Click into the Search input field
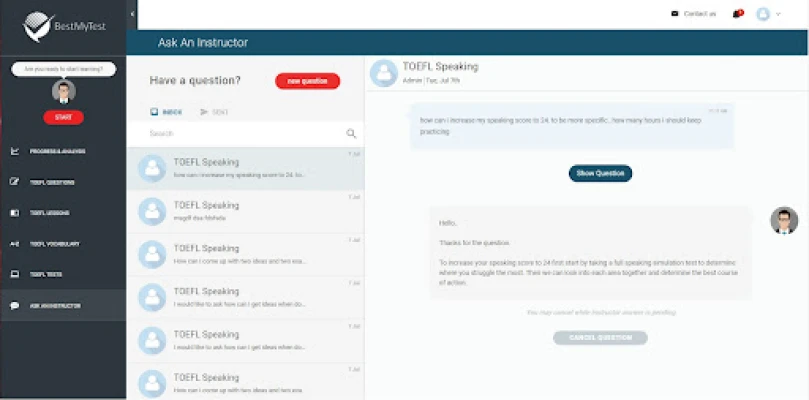The width and height of the screenshot is (809, 400). 240,133
